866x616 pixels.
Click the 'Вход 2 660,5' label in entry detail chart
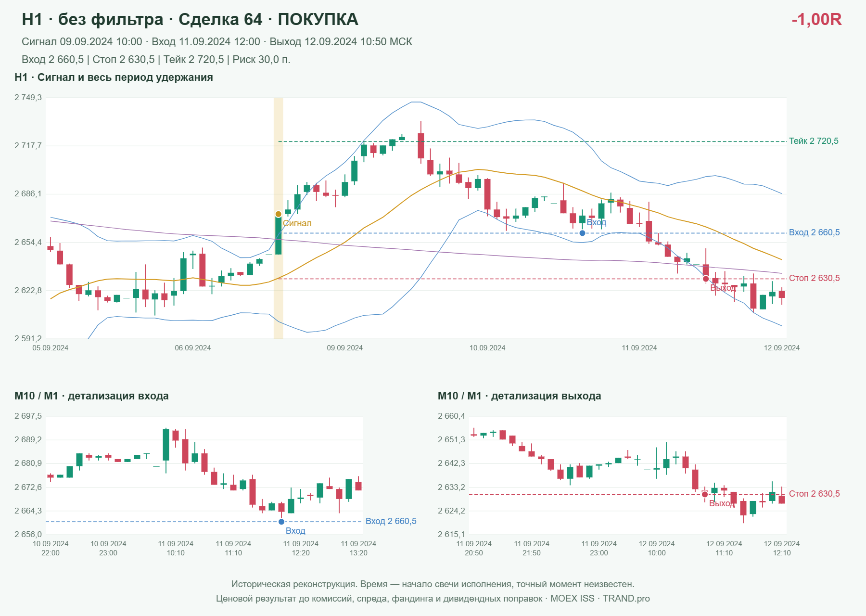[x=391, y=521]
